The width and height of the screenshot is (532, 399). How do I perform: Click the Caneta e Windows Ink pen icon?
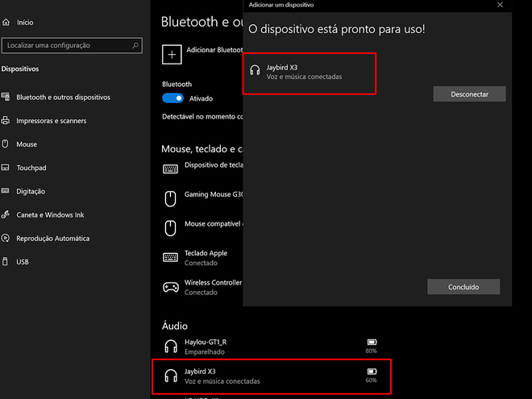[x=6, y=214]
